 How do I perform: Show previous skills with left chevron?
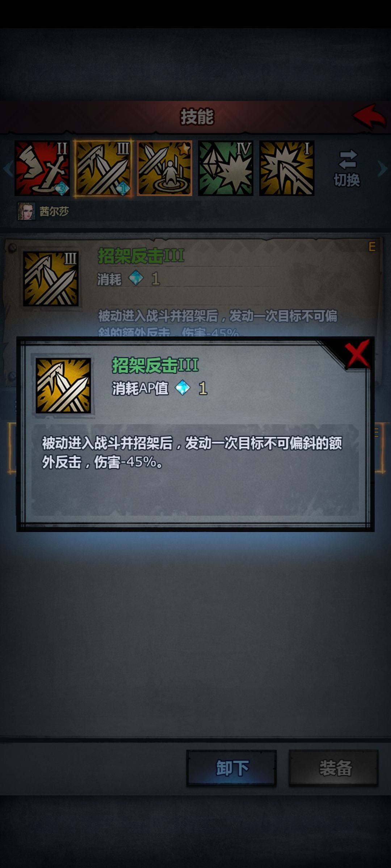pos(8,169)
